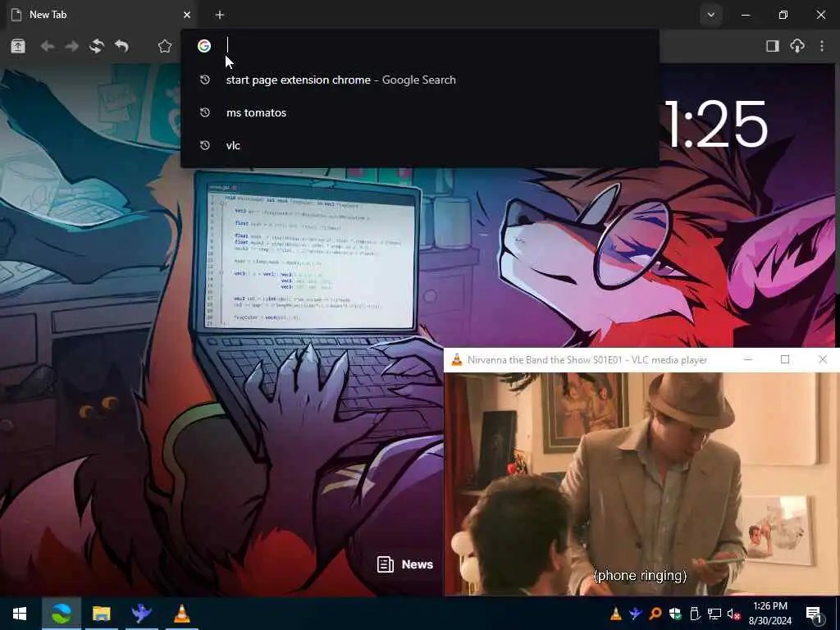Image resolution: width=840 pixels, height=630 pixels.
Task: Reload the page with the refresh icon
Action: [x=97, y=46]
